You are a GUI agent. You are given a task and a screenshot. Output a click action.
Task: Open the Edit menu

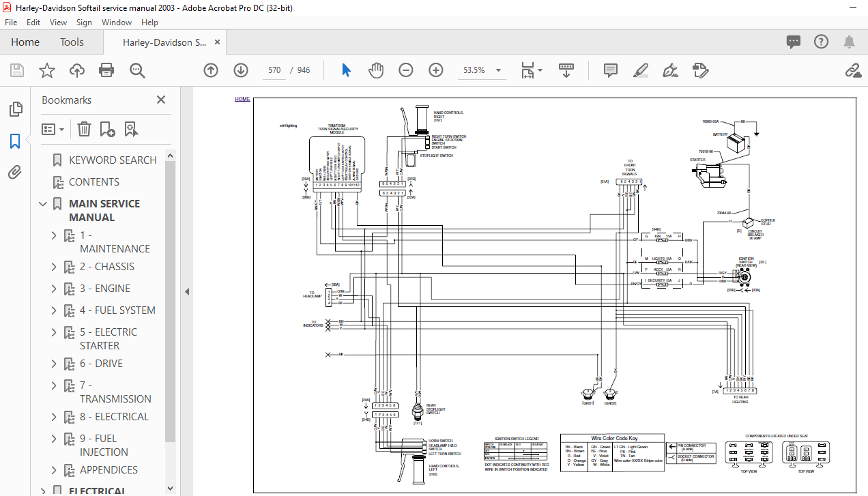pos(33,23)
